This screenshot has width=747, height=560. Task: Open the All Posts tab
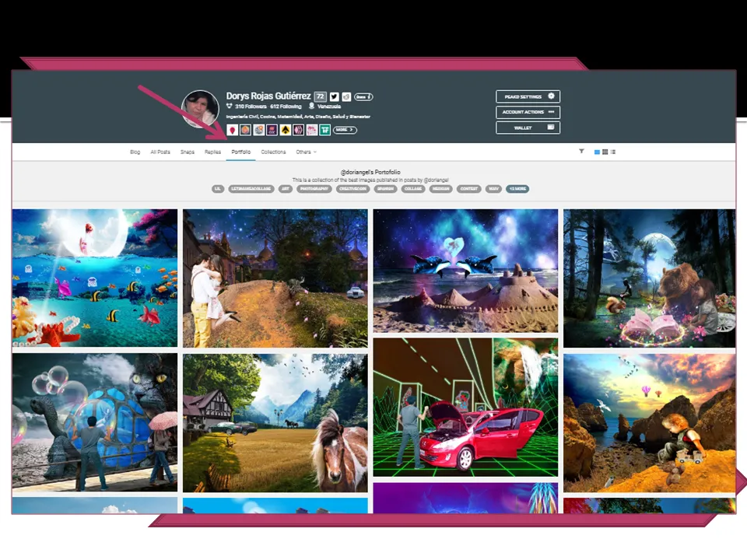160,152
